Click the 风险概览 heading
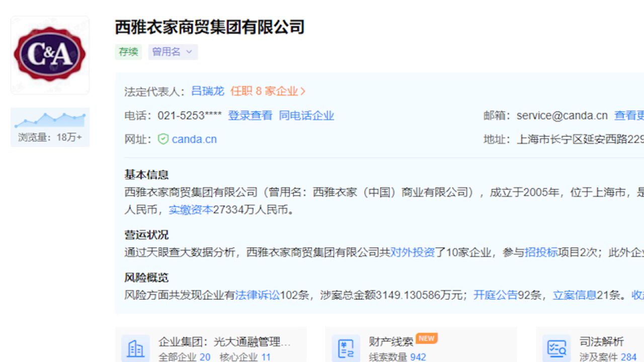The height and width of the screenshot is (362, 644). coord(146,278)
